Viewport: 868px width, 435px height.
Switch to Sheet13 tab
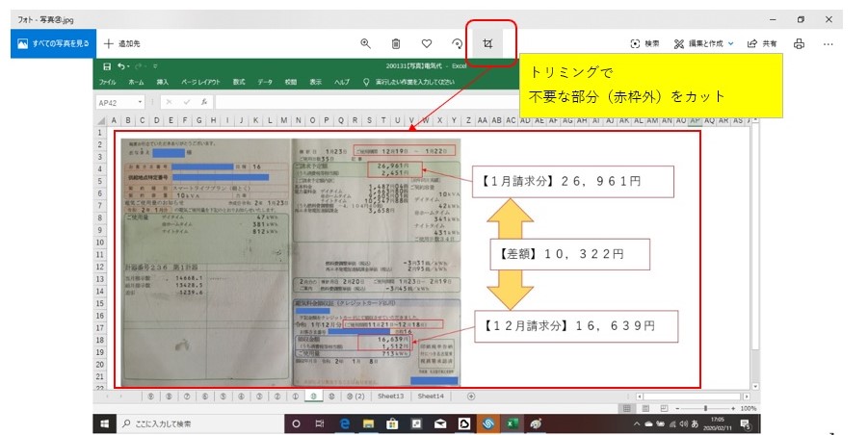coord(391,397)
